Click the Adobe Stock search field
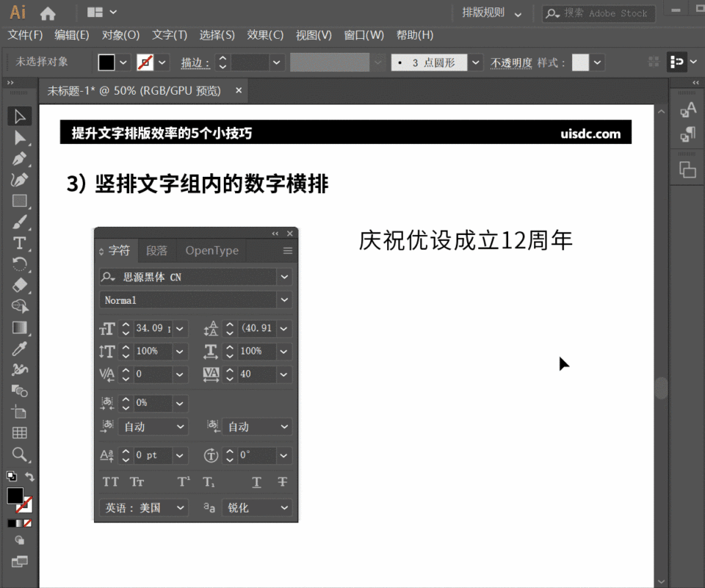Viewport: 705px width, 588px height. [599, 13]
